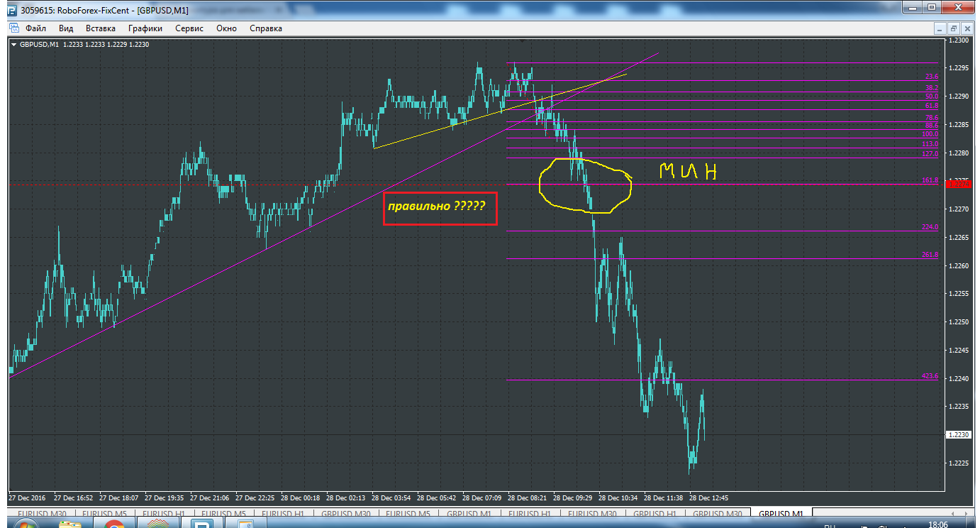Restore down the GBPUSD,M1 chart child window
This screenshot has height=528, width=980.
coord(954,28)
